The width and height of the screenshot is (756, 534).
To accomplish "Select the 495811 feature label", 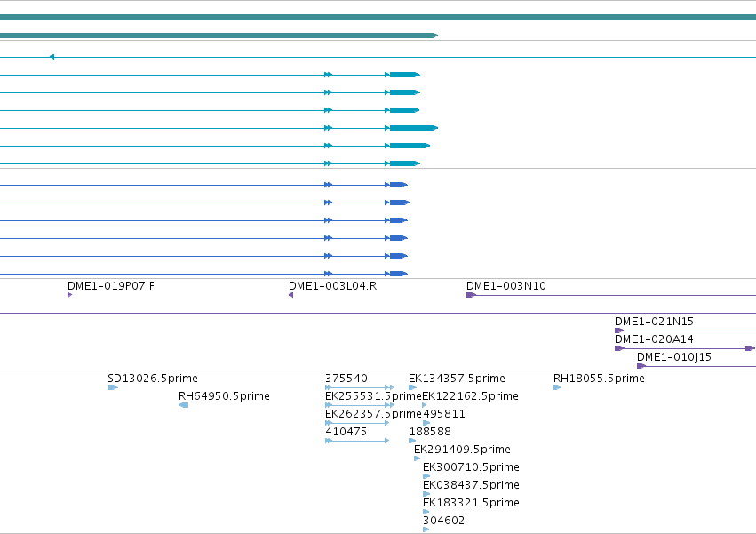I will click(x=444, y=414).
